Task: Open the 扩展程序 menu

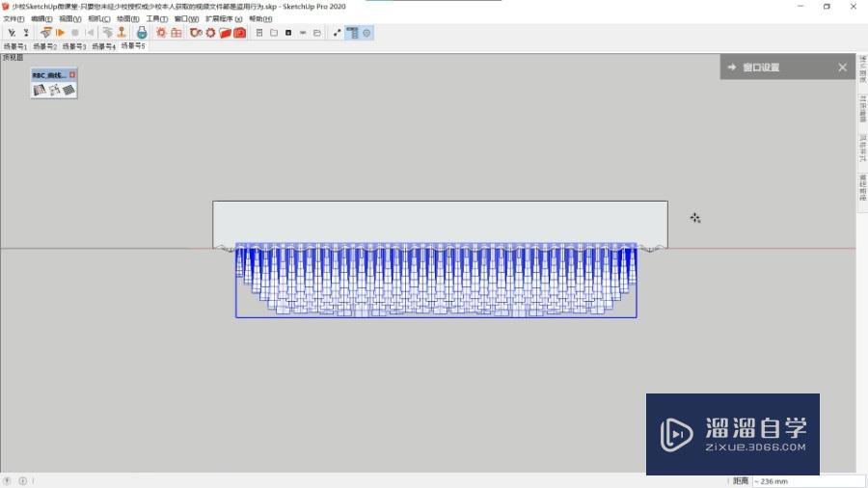Action: click(x=224, y=19)
